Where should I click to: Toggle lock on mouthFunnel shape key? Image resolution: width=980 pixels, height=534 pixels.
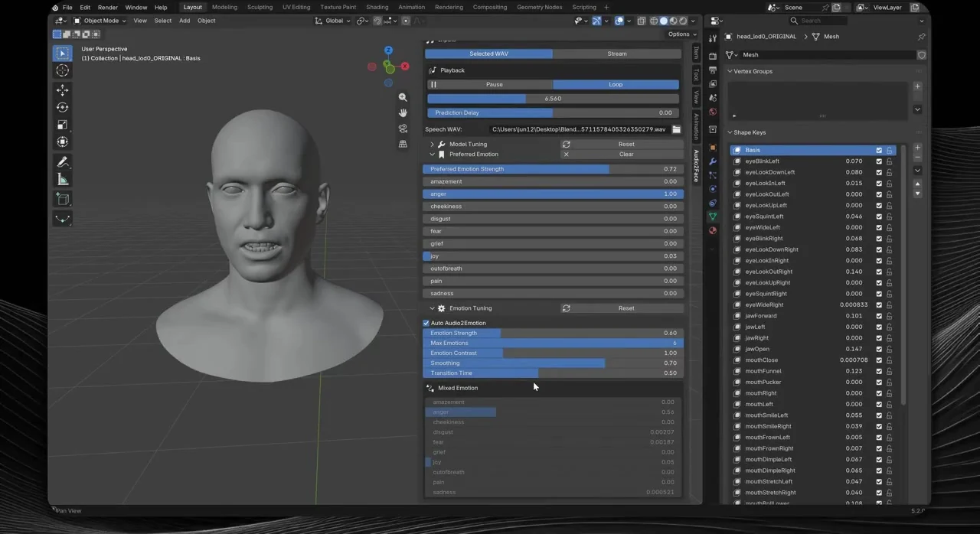pos(889,371)
